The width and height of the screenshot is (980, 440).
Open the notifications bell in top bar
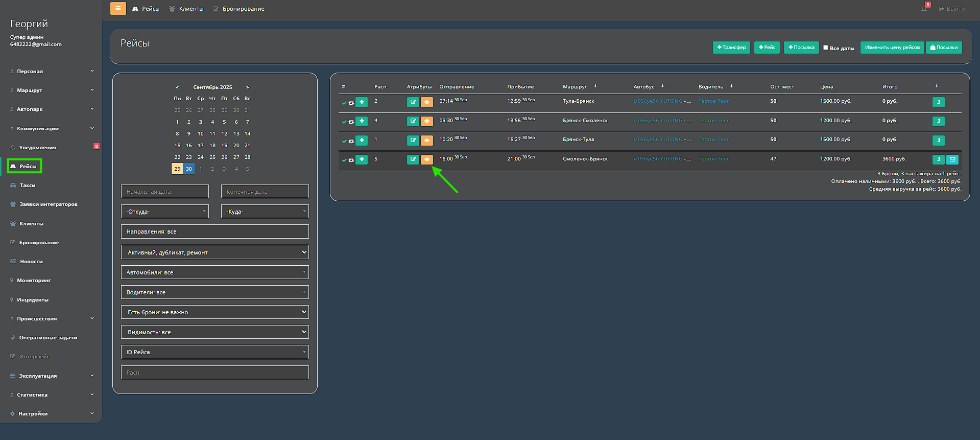[x=924, y=9]
